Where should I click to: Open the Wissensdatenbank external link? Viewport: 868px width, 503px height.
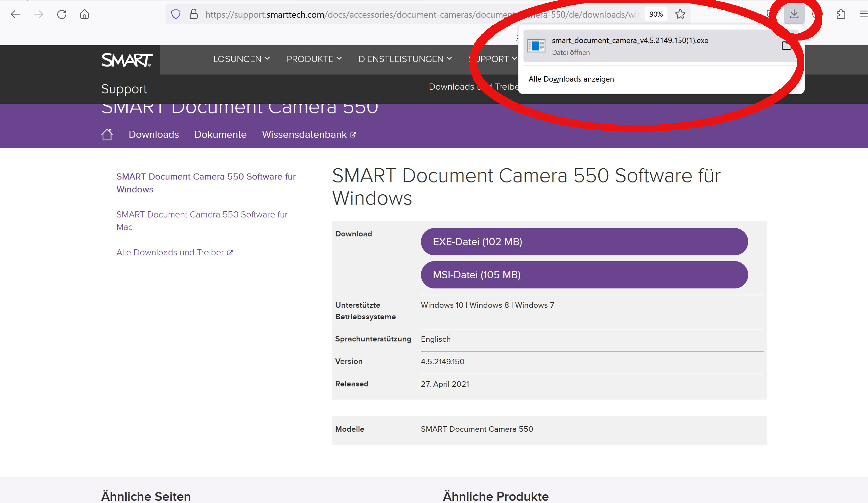click(x=309, y=134)
